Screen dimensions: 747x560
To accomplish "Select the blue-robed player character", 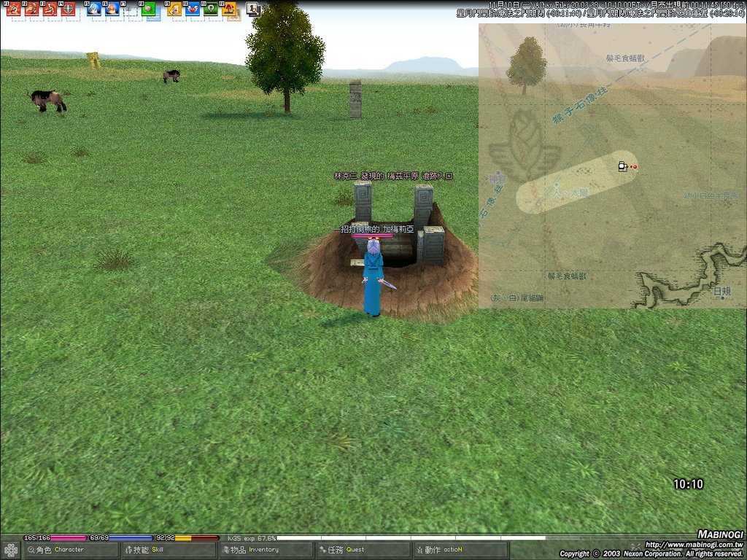I will pos(373,278).
